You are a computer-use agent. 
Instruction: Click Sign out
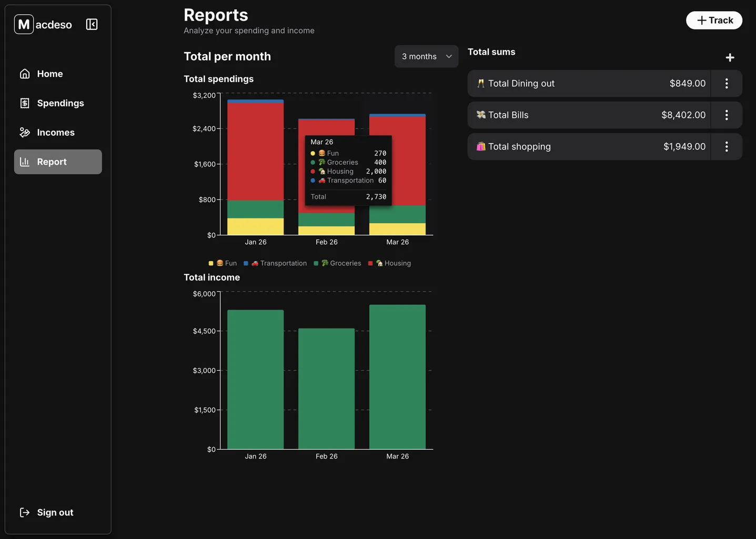55,512
